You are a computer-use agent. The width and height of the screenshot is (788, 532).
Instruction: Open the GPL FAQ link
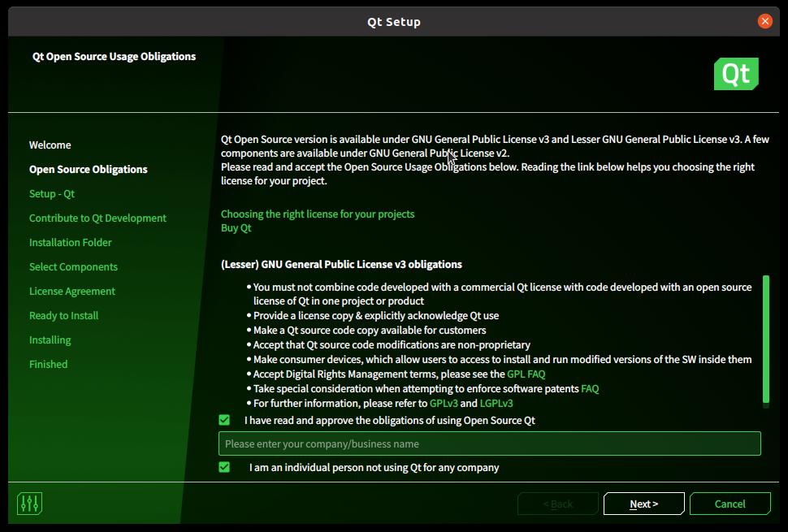pyautogui.click(x=526, y=374)
